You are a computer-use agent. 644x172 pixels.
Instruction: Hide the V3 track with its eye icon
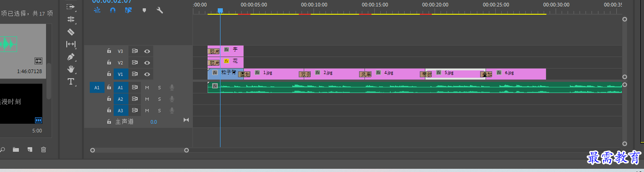(x=147, y=51)
